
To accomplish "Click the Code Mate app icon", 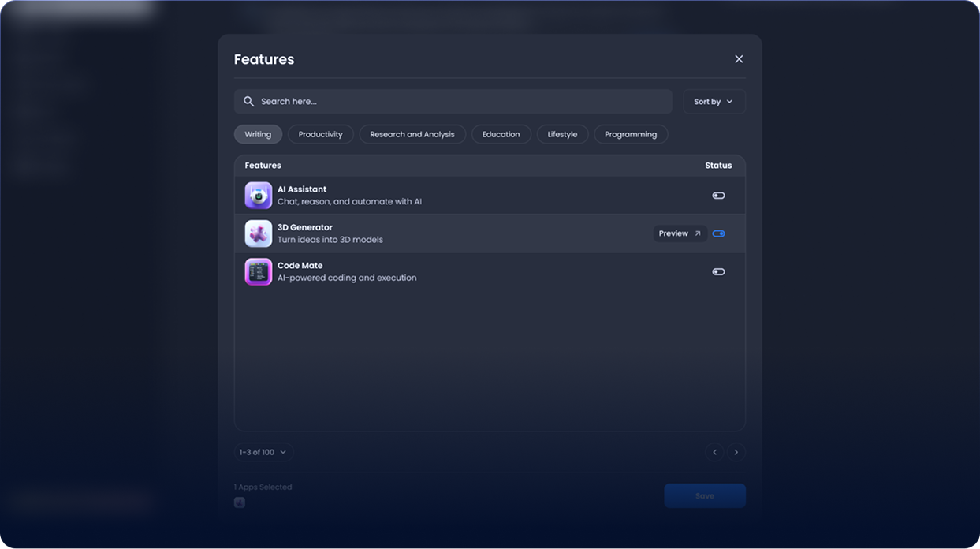I will tap(258, 272).
